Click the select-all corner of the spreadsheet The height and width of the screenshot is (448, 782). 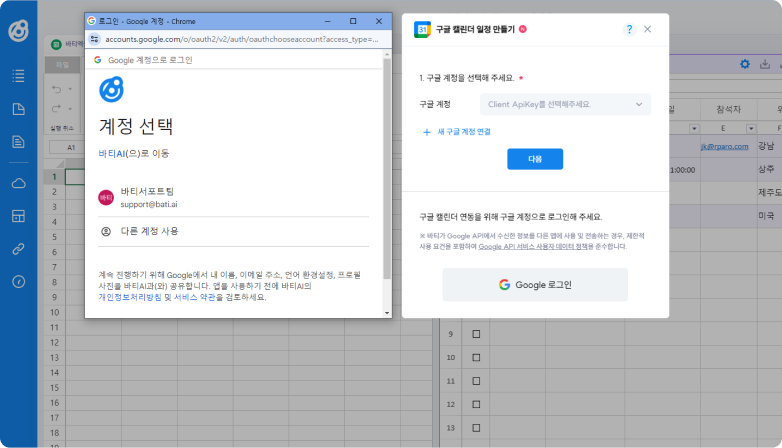tap(55, 164)
